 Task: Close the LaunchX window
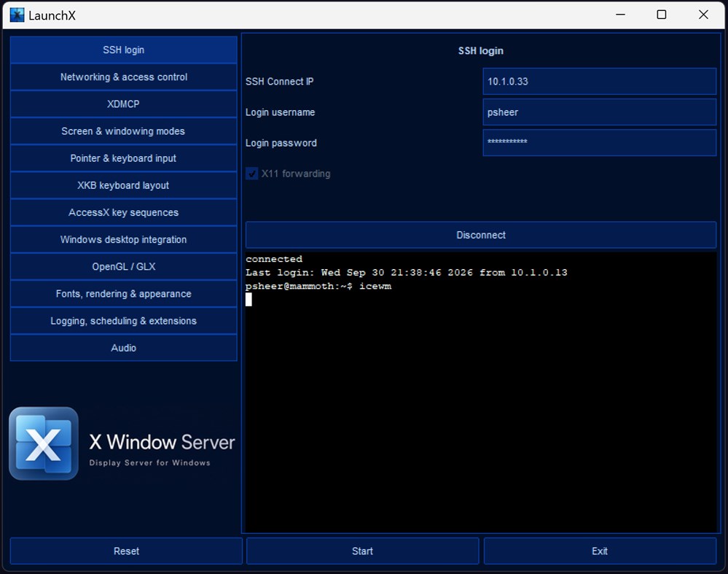(x=703, y=15)
